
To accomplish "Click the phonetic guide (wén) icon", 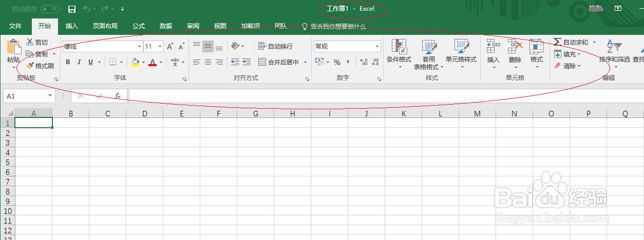I will coord(175,62).
